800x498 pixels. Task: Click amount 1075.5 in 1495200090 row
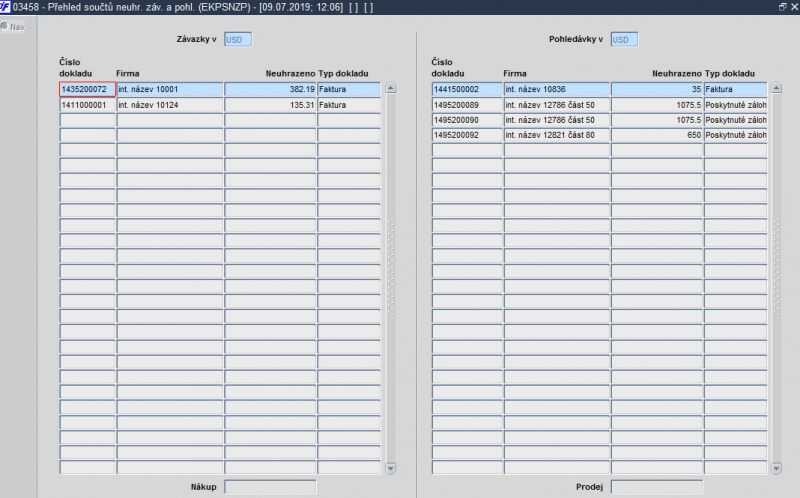tap(657, 120)
